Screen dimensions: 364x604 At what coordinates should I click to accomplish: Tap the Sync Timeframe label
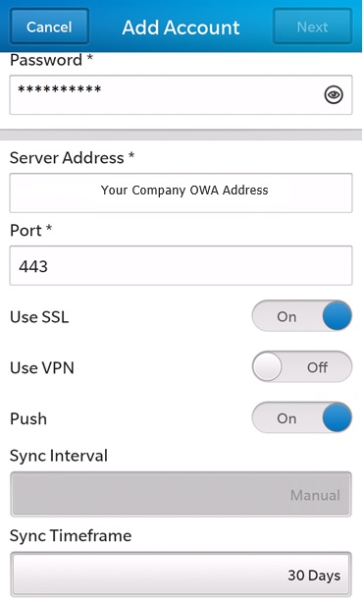pyautogui.click(x=71, y=536)
